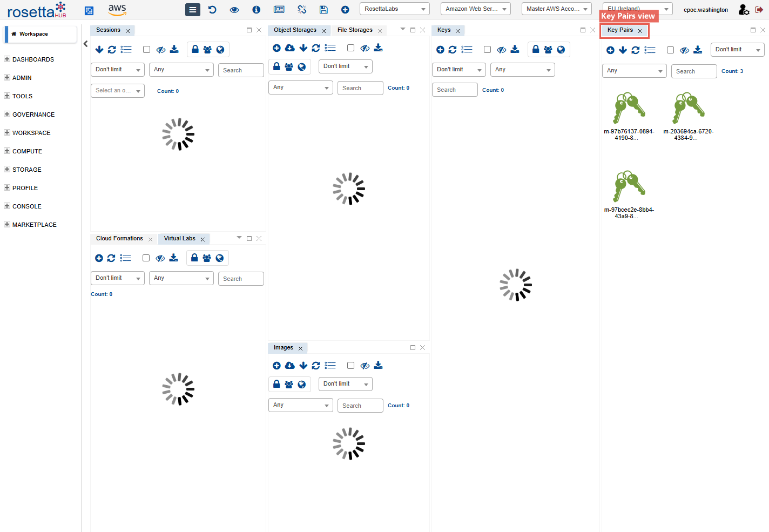
Task: Click the save floppy disk icon in top toolbar
Action: [323, 10]
